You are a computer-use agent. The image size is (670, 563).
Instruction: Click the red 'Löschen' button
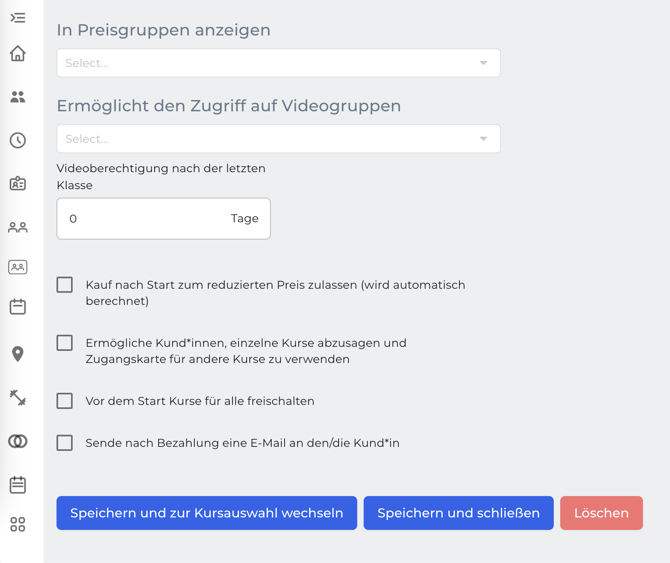(x=601, y=513)
